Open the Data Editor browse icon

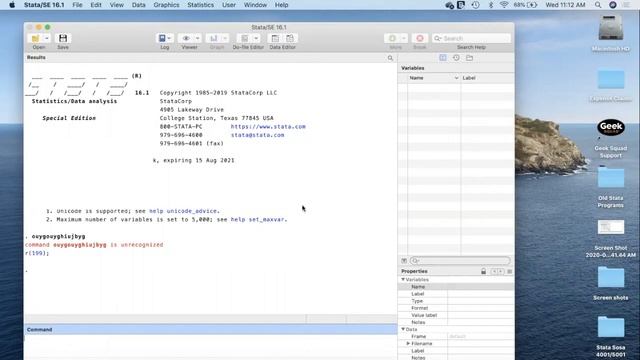tap(290, 38)
